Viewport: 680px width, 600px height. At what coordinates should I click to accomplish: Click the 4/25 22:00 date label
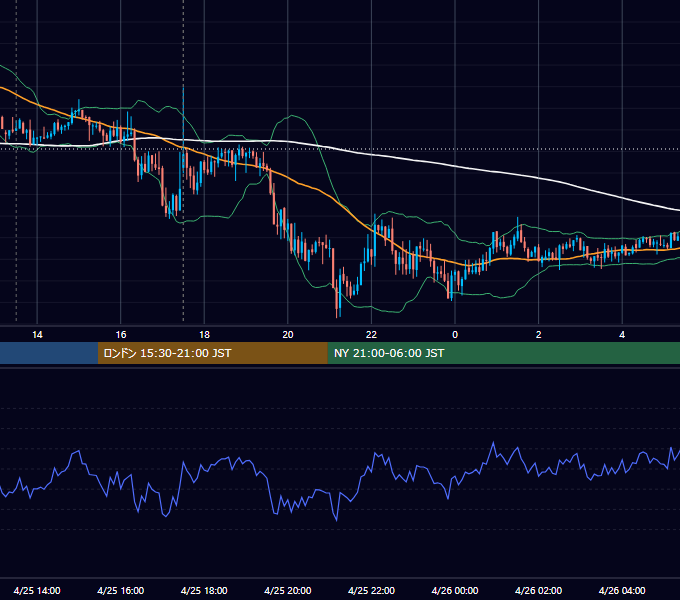(x=371, y=590)
